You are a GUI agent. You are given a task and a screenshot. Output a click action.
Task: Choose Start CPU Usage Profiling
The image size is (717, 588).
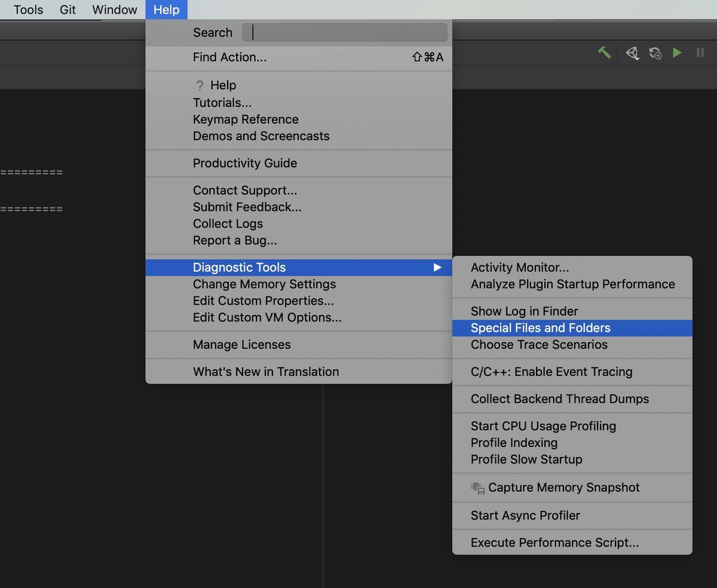(572, 426)
